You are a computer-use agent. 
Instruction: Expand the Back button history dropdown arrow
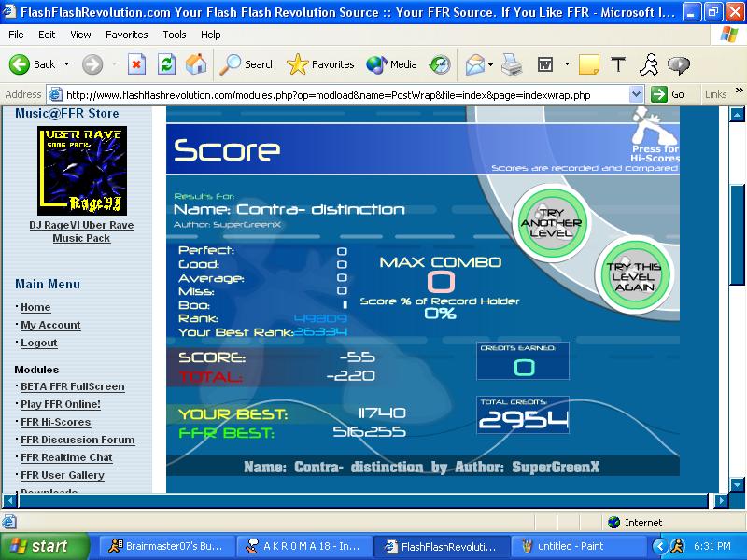(66, 63)
